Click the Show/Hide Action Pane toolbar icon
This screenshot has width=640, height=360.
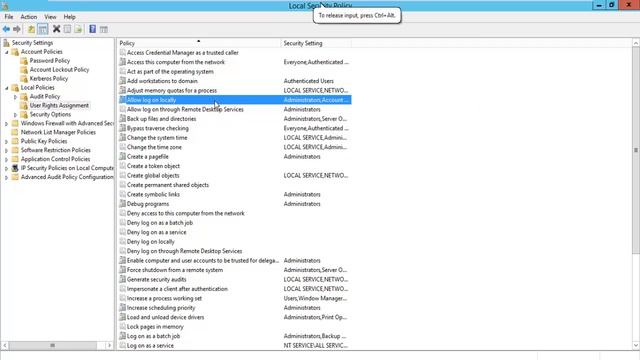point(104,29)
